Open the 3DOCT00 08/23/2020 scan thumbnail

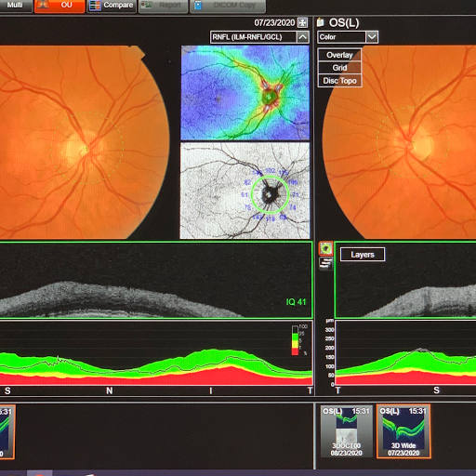[346, 431]
